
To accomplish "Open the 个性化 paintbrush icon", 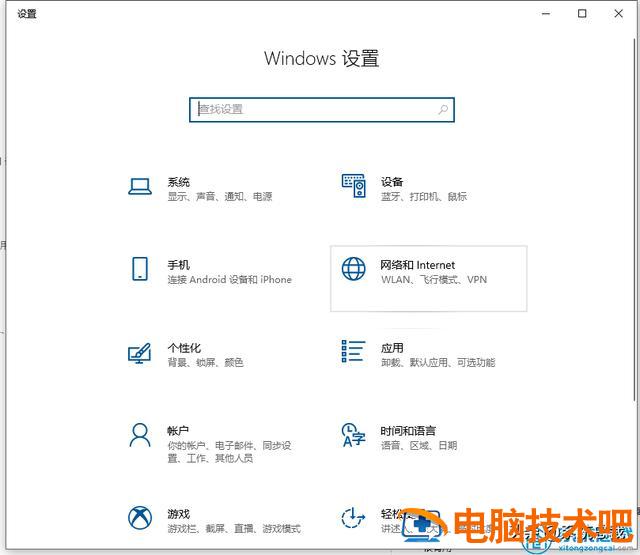I will tap(140, 353).
